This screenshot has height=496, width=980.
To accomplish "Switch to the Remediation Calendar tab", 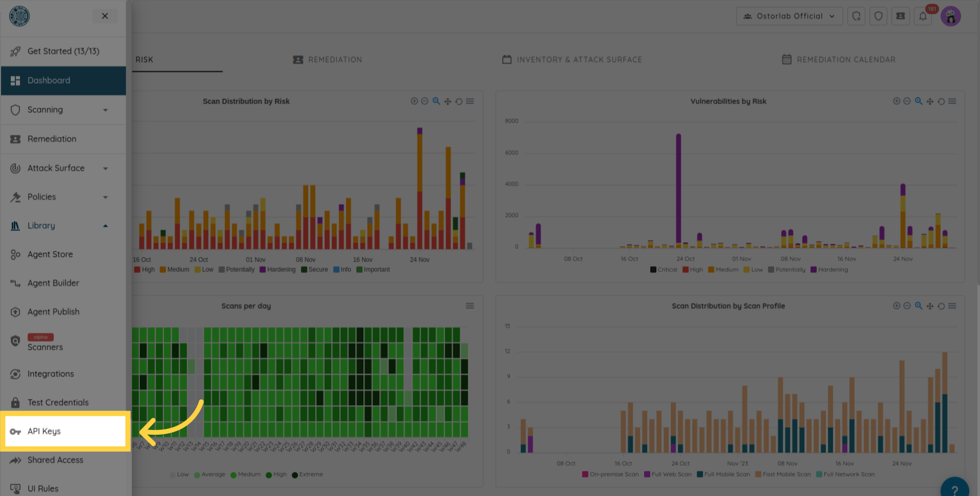I will 839,60.
